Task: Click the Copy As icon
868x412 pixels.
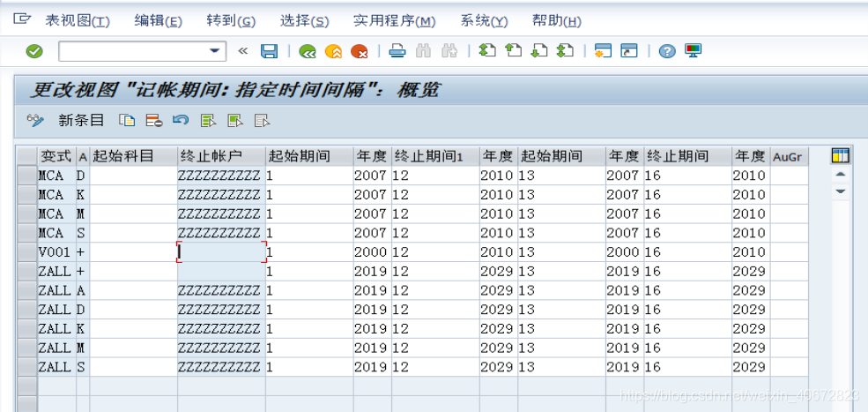Action: pyautogui.click(x=127, y=120)
